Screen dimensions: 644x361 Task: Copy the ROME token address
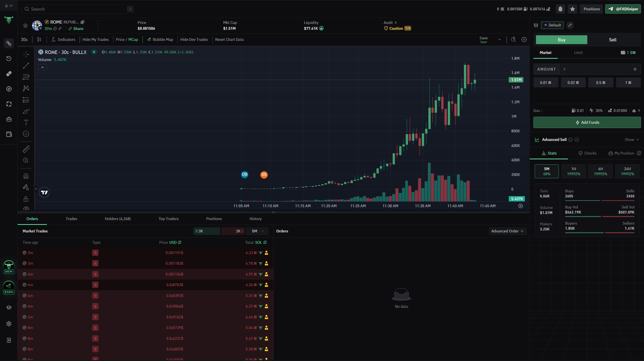coord(82,22)
